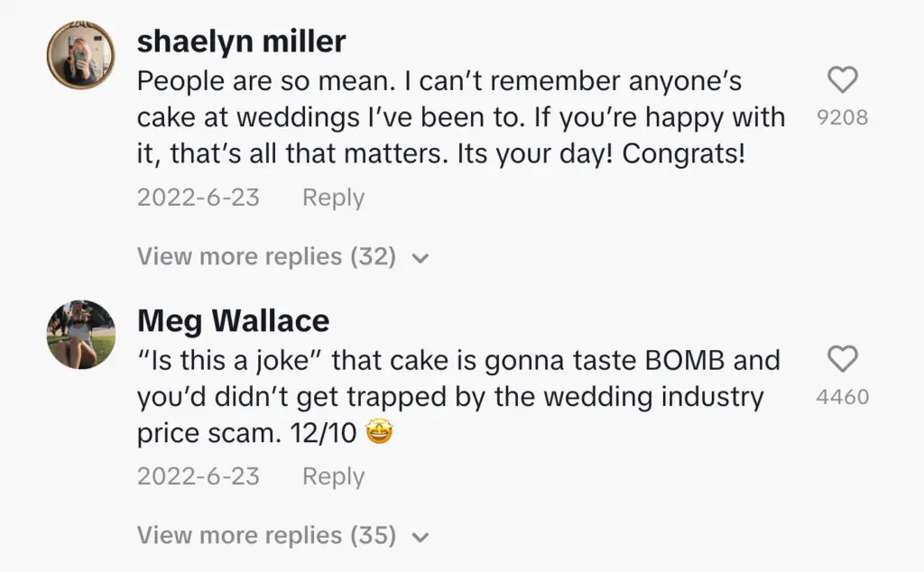Open shaelyn miller's profile picture
924x572 pixels.
[x=81, y=55]
